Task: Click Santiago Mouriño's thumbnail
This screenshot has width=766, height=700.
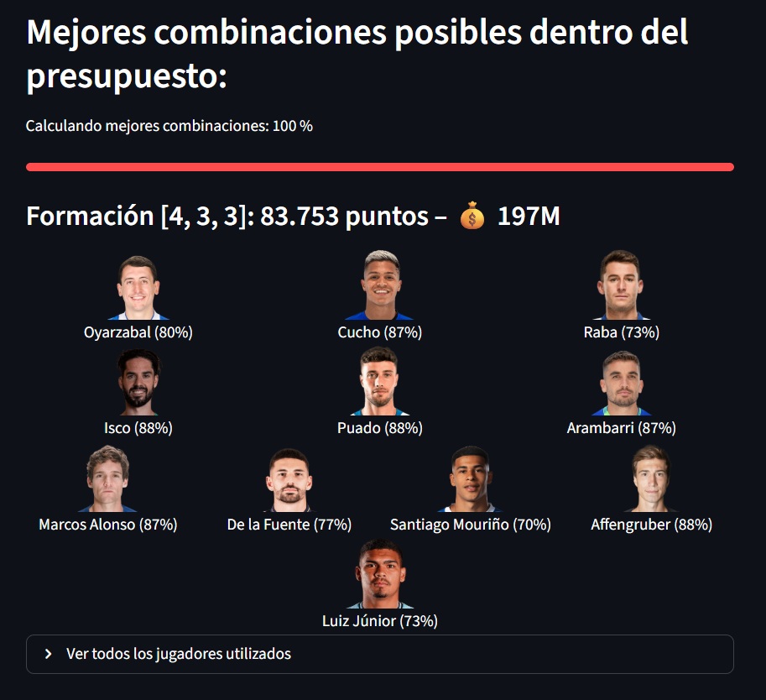Action: (x=470, y=478)
